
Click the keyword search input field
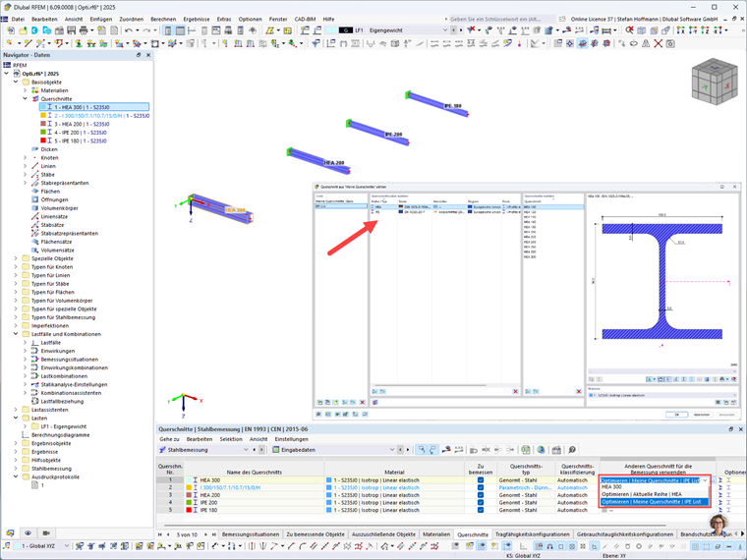pyautogui.click(x=502, y=19)
